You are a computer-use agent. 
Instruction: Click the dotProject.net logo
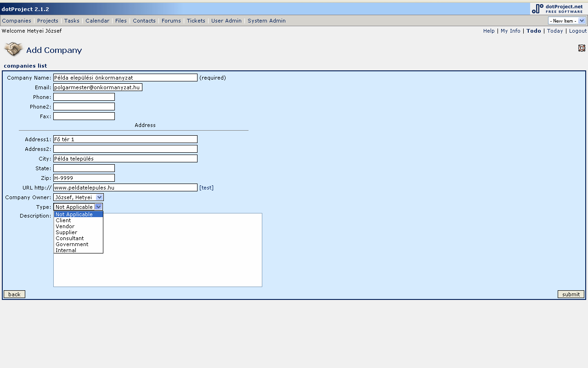click(558, 8)
